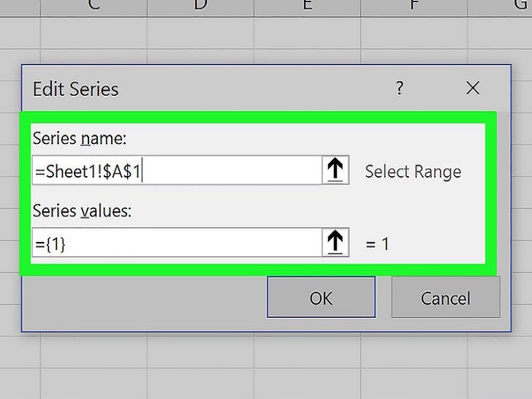Click the Series values range selector arrow
The image size is (532, 399).
tap(335, 243)
